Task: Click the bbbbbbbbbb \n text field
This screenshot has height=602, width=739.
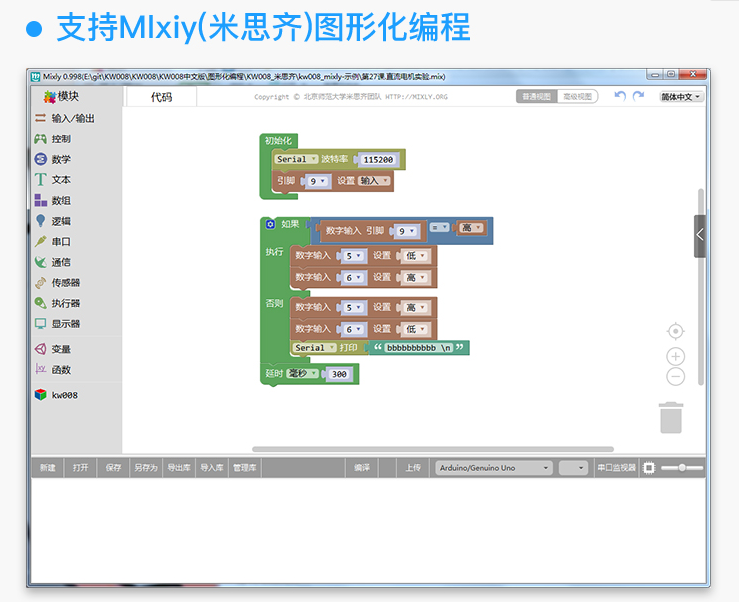Action: [419, 348]
